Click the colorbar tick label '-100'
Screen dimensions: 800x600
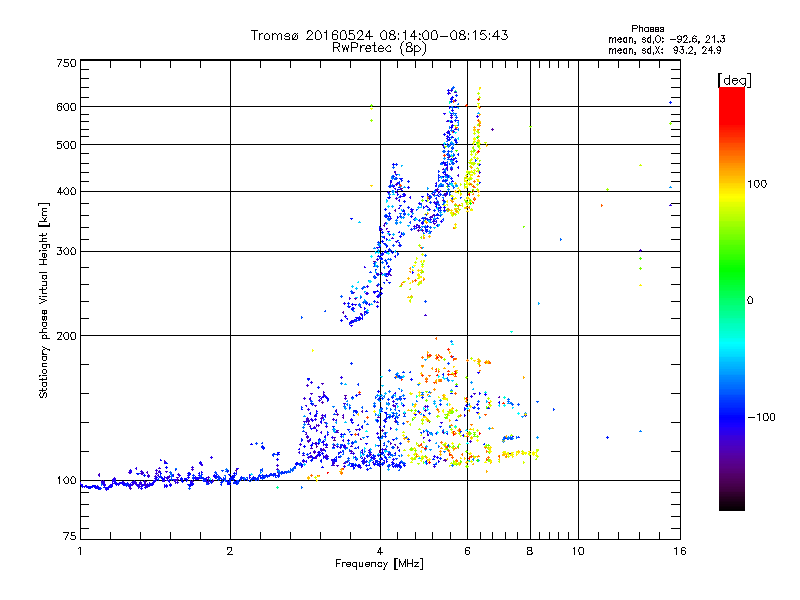pos(761,417)
